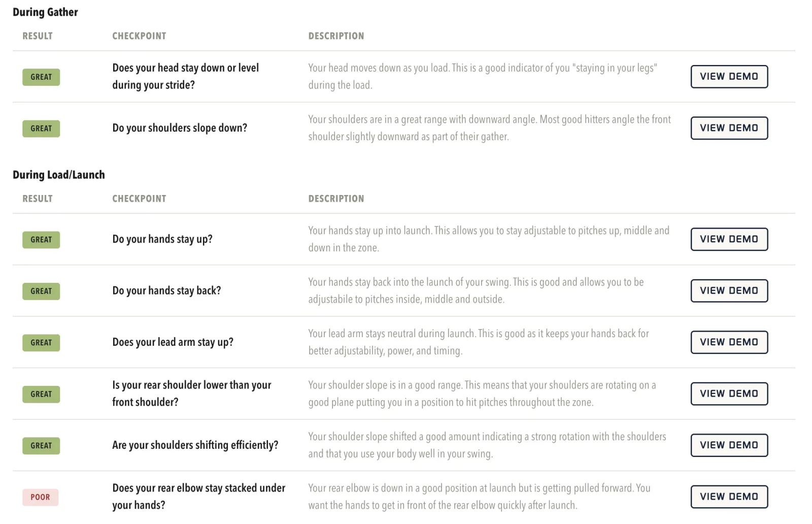The height and width of the screenshot is (524, 812).
Task: Open View Demo for hands stay up
Action: (729, 239)
